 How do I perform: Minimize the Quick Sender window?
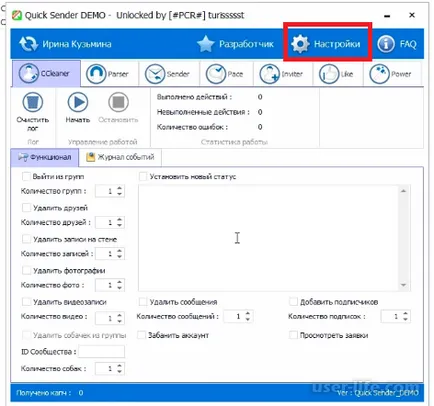387,16
